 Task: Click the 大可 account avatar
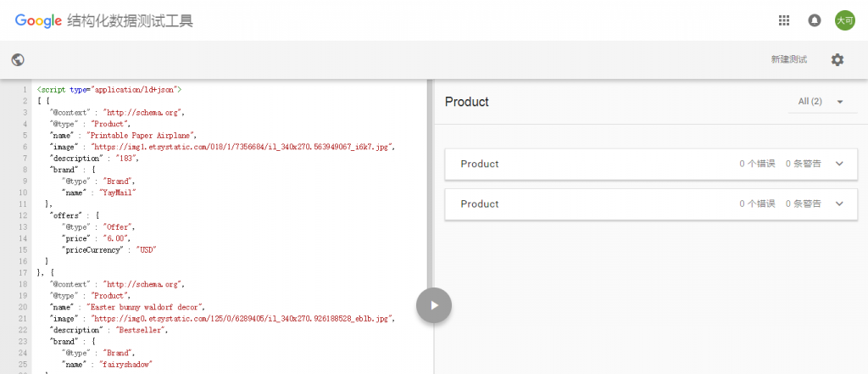tap(844, 20)
